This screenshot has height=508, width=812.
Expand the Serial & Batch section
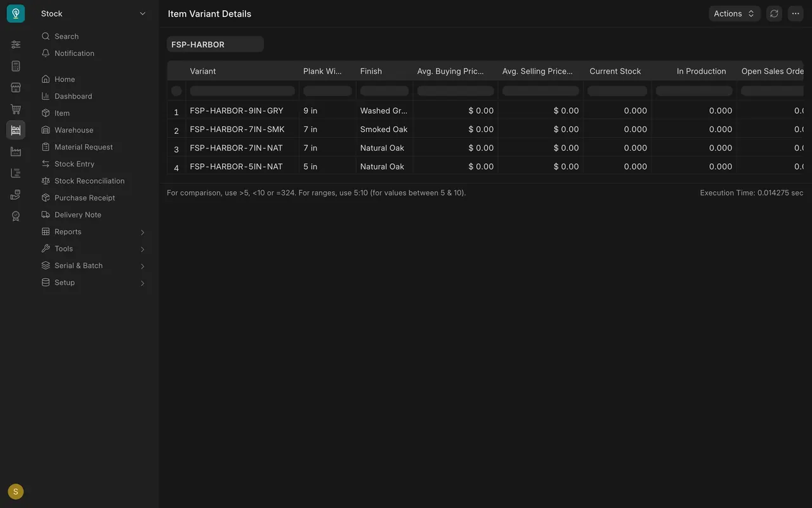[x=93, y=265]
